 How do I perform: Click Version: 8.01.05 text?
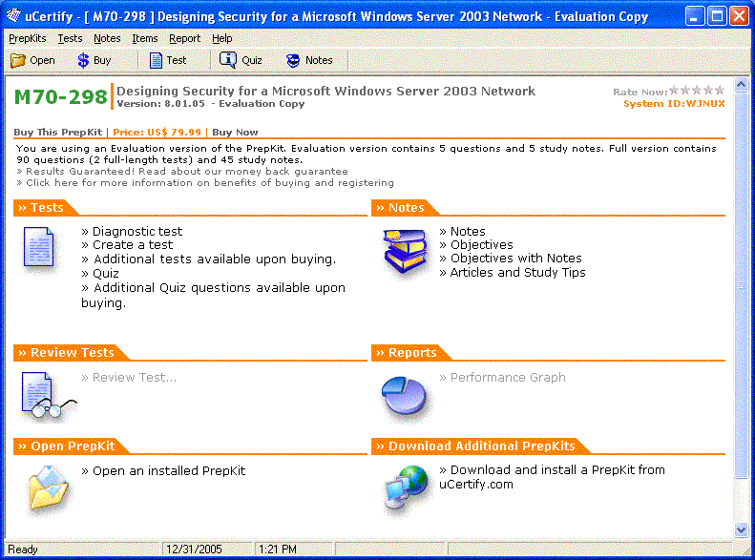[x=160, y=103]
